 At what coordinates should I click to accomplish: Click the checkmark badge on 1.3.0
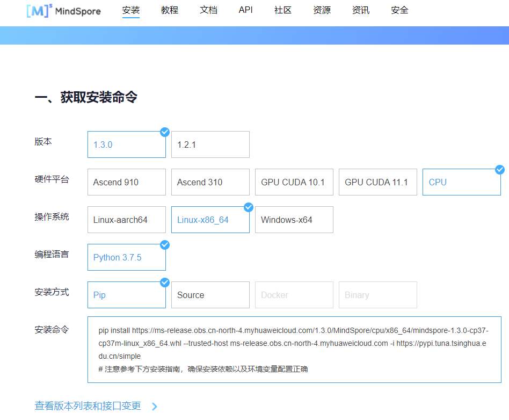165,132
